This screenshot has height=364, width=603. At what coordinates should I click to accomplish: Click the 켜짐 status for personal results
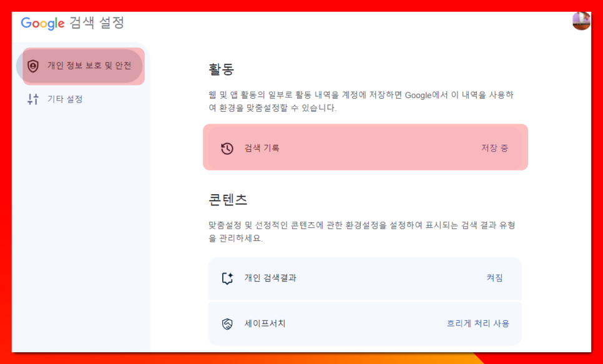click(x=494, y=278)
